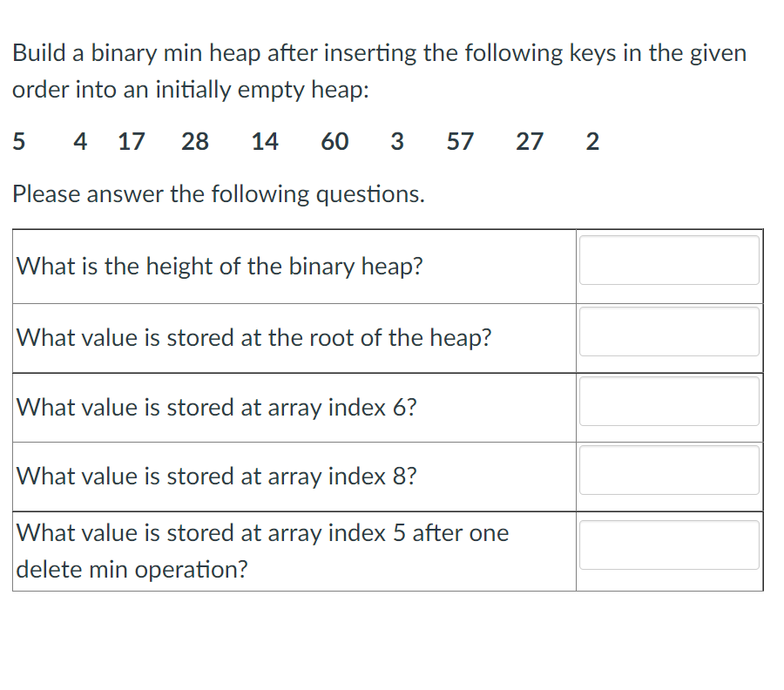Click the answer field for root value question
This screenshot has height=690, width=784.
pyautogui.click(x=668, y=331)
